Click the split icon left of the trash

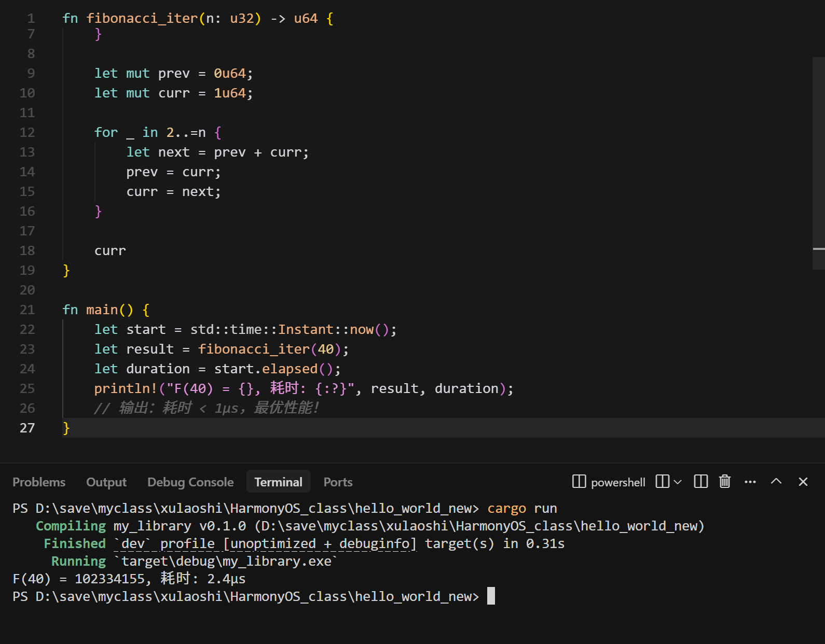701,482
